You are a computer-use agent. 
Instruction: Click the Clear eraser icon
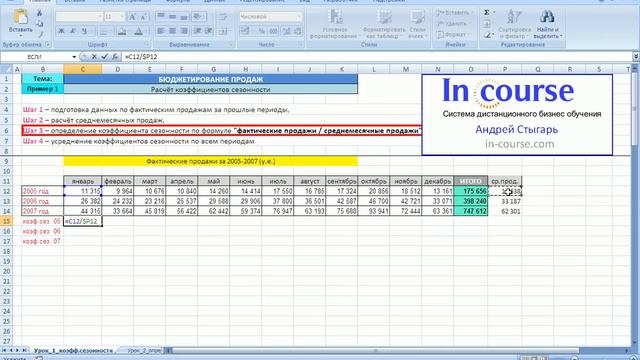click(x=487, y=35)
